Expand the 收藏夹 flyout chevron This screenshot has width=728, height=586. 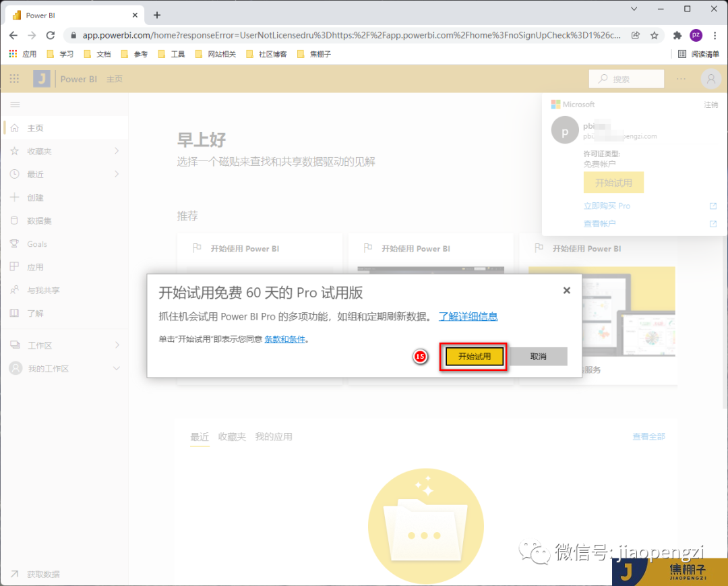[x=117, y=151]
